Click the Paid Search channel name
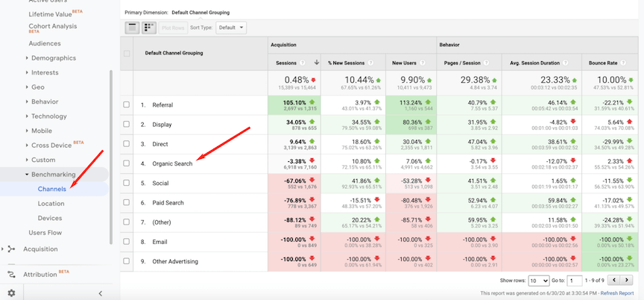Screen dimensions: 644x300 [168, 202]
